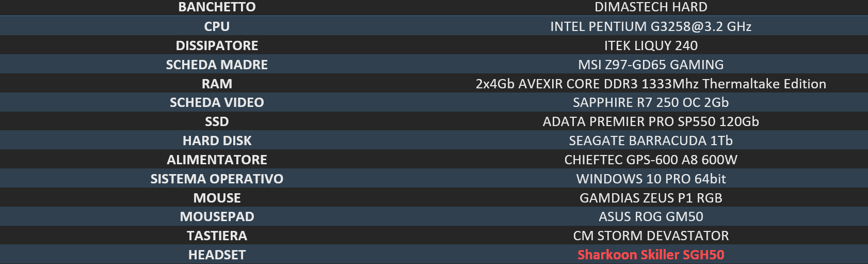Select the WINDOWS 10 PRO 64bit cell
This screenshot has width=868, height=264.
(x=651, y=179)
